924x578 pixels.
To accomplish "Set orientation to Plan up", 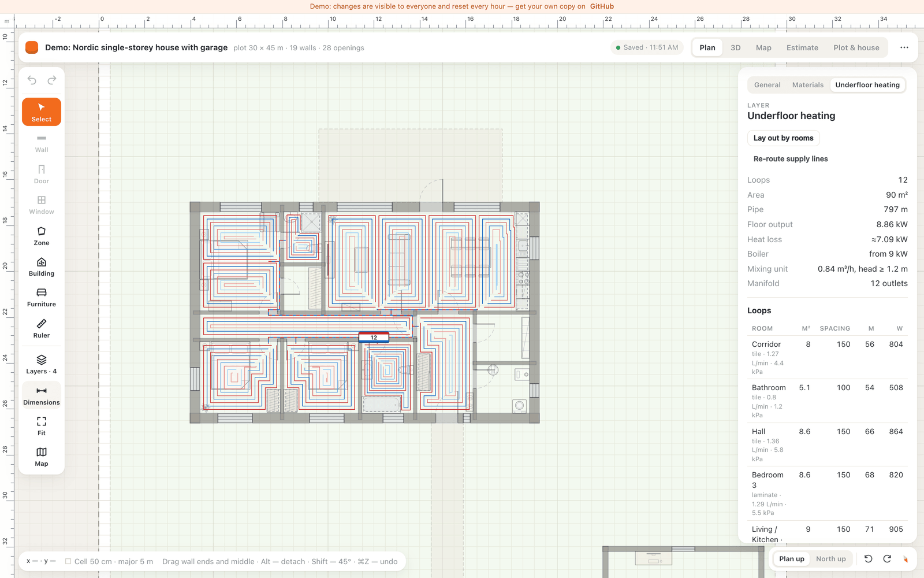I will coord(792,559).
